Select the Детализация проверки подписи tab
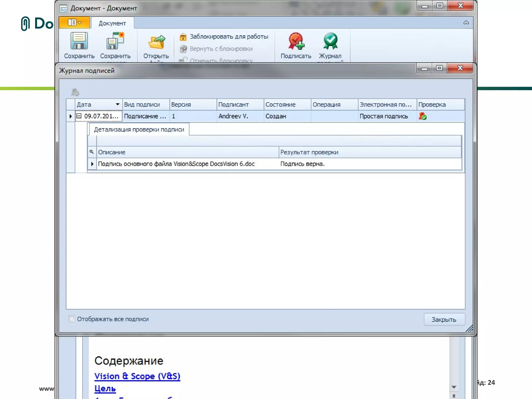Image resolution: width=532 pixels, height=399 pixels. tap(139, 129)
